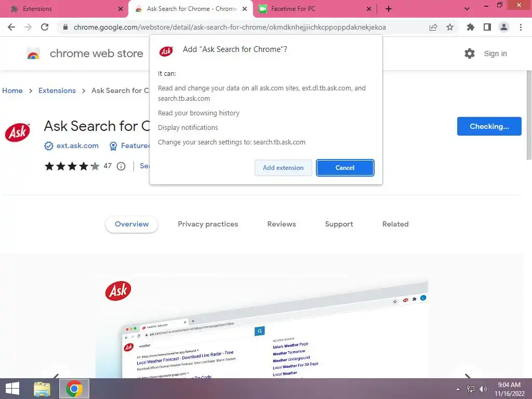Click the Featured badge icon
The height and width of the screenshot is (399, 532).
pyautogui.click(x=113, y=146)
